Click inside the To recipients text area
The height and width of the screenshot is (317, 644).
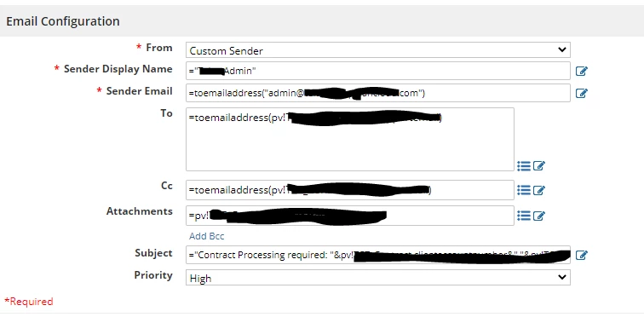(x=350, y=139)
